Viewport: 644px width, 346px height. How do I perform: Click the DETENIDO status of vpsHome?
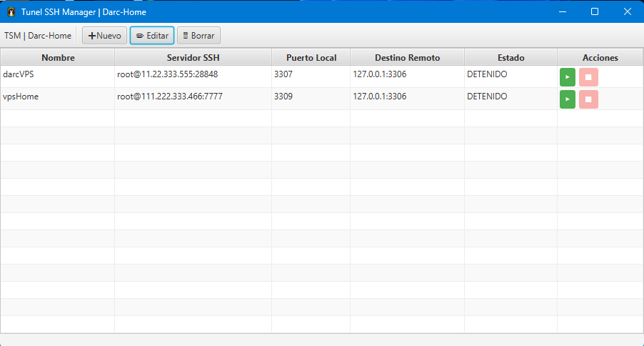(487, 97)
